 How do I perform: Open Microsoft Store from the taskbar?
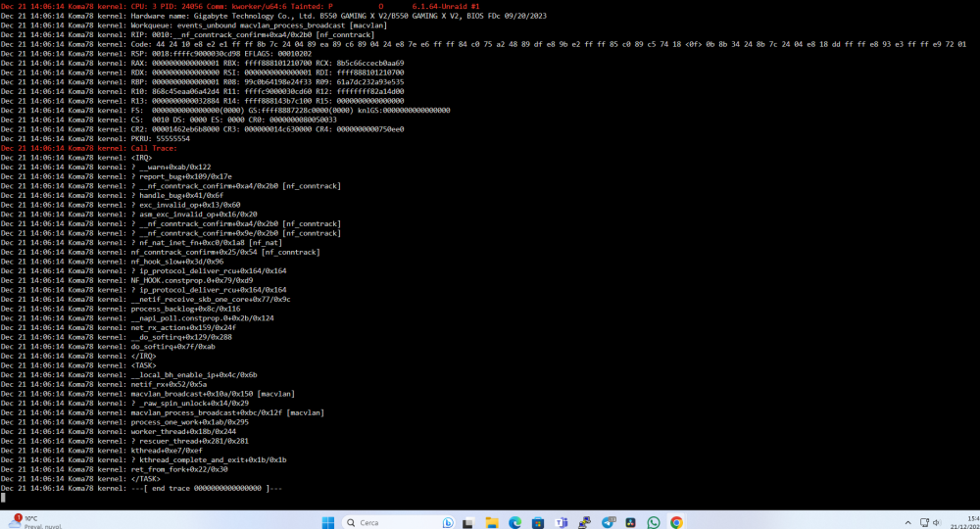(x=538, y=523)
